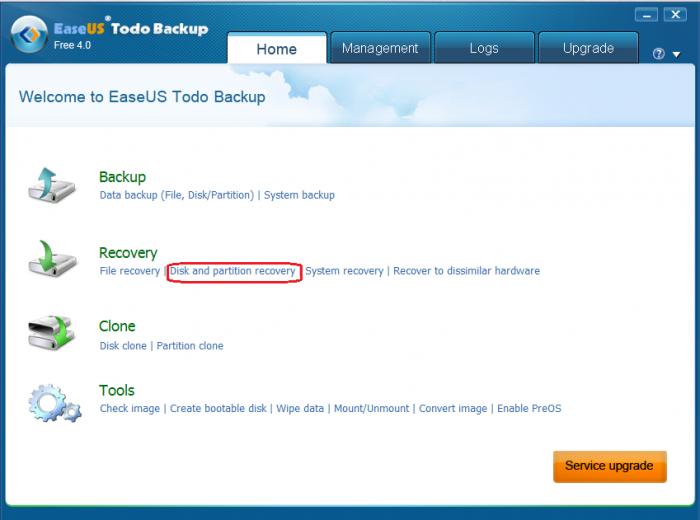Open Create bootable disk tool
This screenshot has height=520, width=700.
[x=218, y=408]
